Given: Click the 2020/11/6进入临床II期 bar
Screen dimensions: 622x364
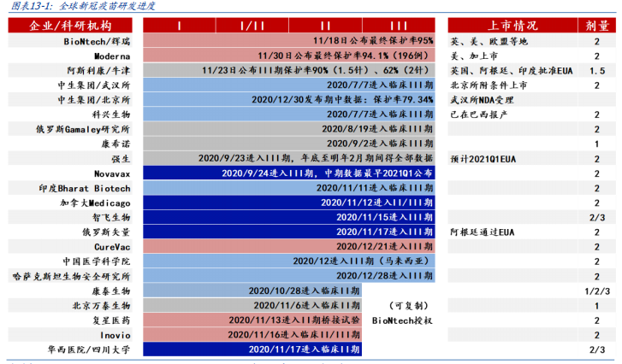Looking at the screenshot, I should coord(252,305).
